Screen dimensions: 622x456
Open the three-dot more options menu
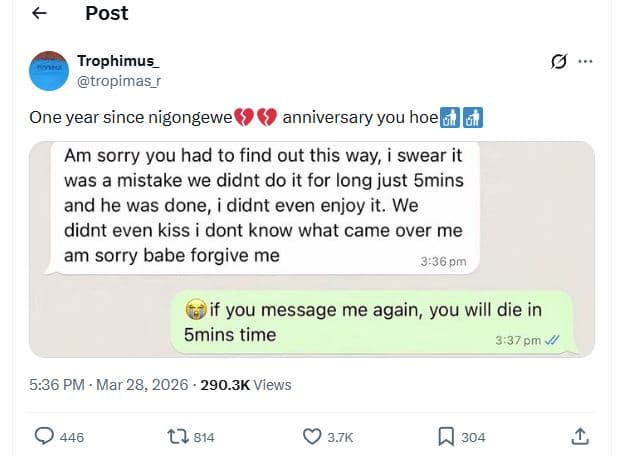coord(586,62)
